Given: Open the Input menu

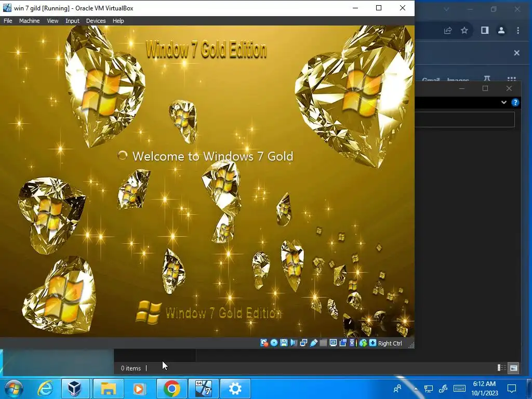Looking at the screenshot, I should coord(72,21).
